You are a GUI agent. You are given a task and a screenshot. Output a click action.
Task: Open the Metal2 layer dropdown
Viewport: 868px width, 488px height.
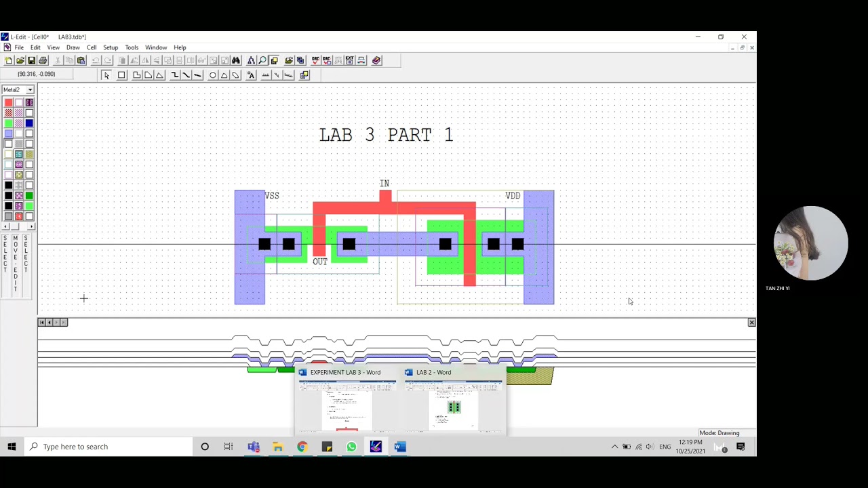30,89
